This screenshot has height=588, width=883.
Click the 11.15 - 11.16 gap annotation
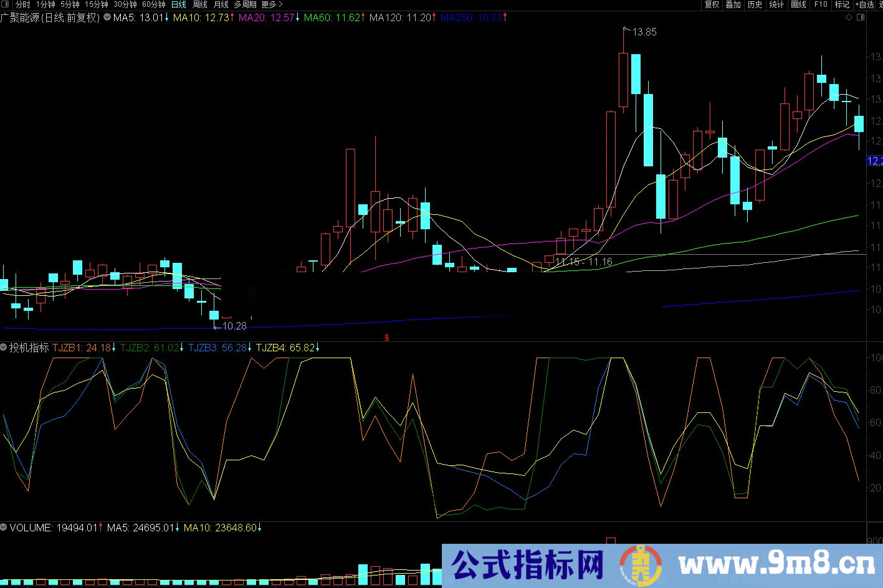click(x=583, y=262)
